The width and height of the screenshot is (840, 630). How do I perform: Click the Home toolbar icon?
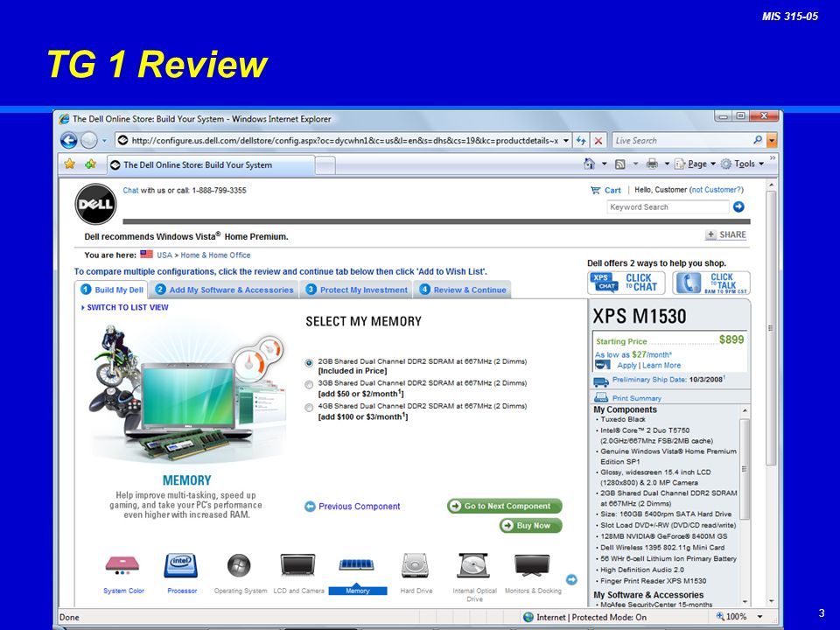coord(589,164)
